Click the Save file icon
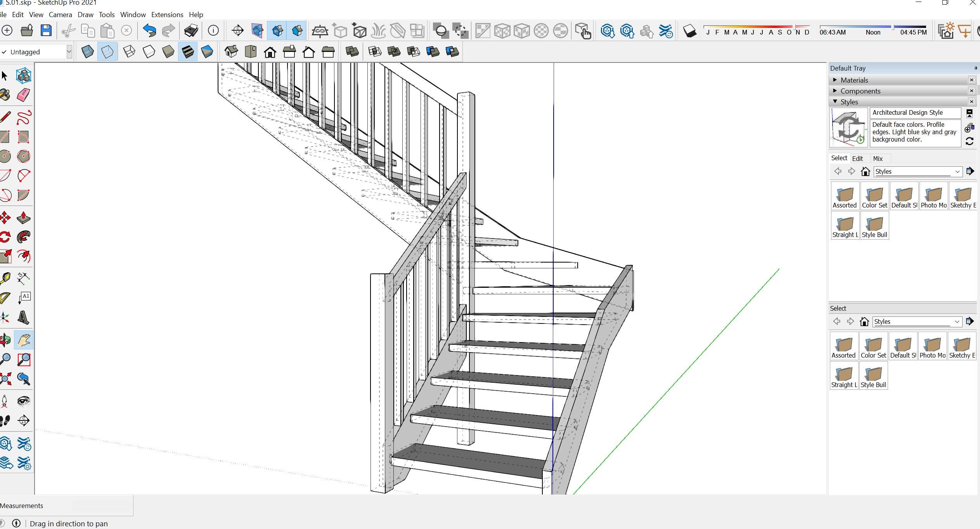 (x=46, y=30)
